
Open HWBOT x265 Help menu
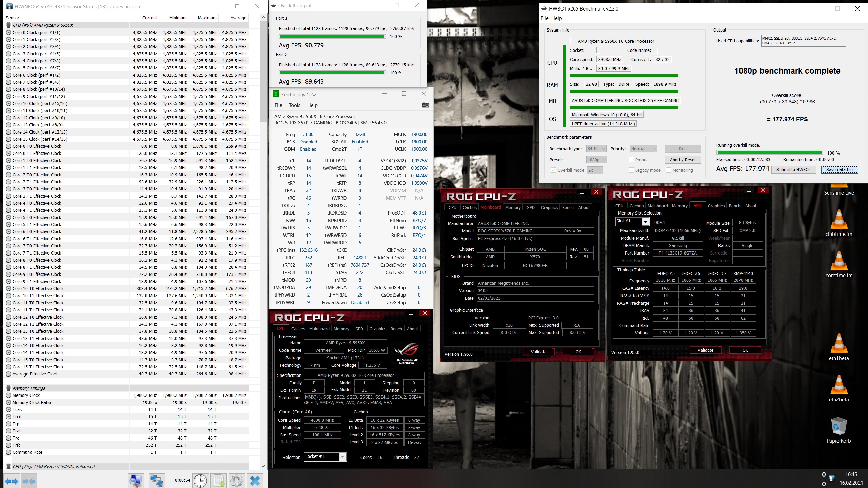click(556, 18)
